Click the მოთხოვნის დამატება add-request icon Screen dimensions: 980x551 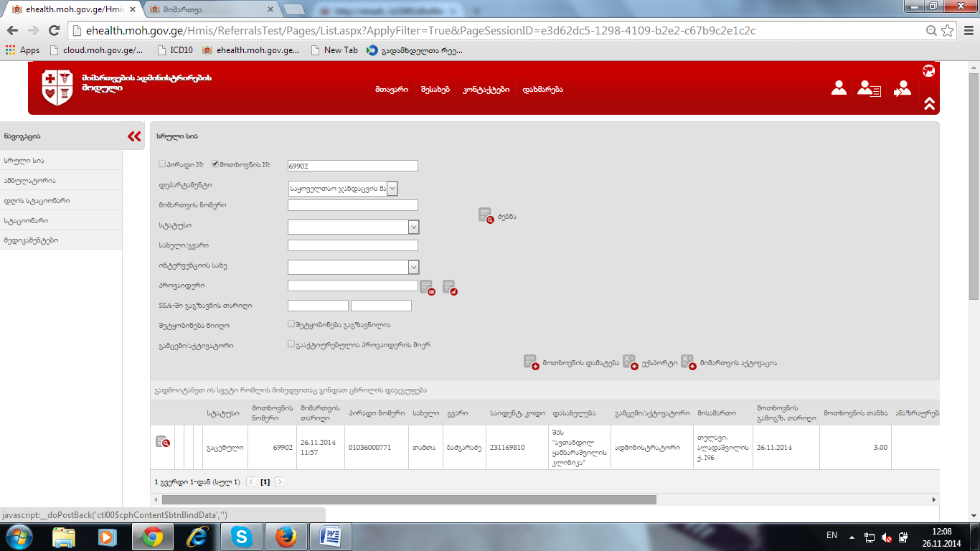click(531, 362)
